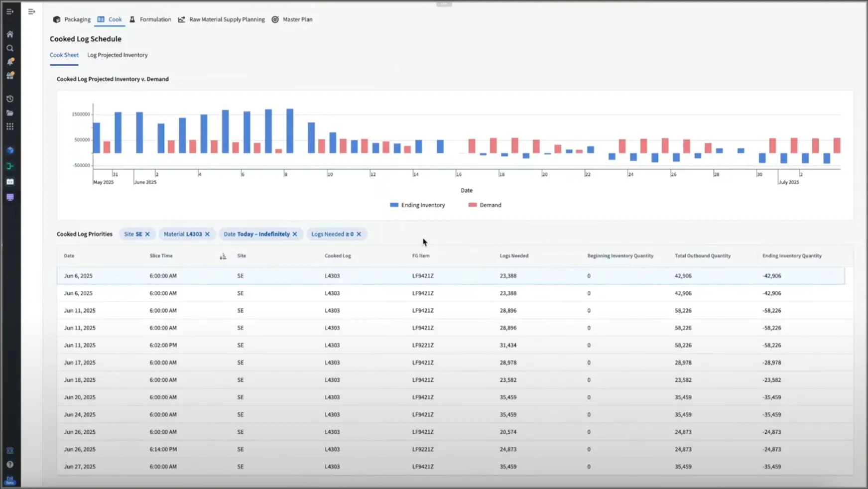Select the Jun 20, 2025 date cell
Screen dimensions: 868x489
[x=79, y=397]
